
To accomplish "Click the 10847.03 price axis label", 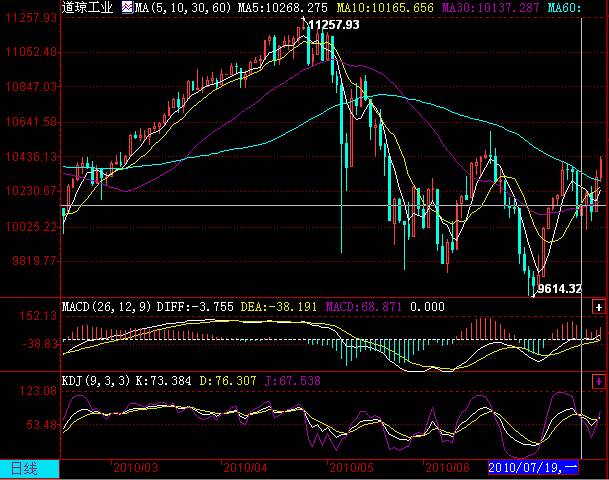I will (31, 87).
